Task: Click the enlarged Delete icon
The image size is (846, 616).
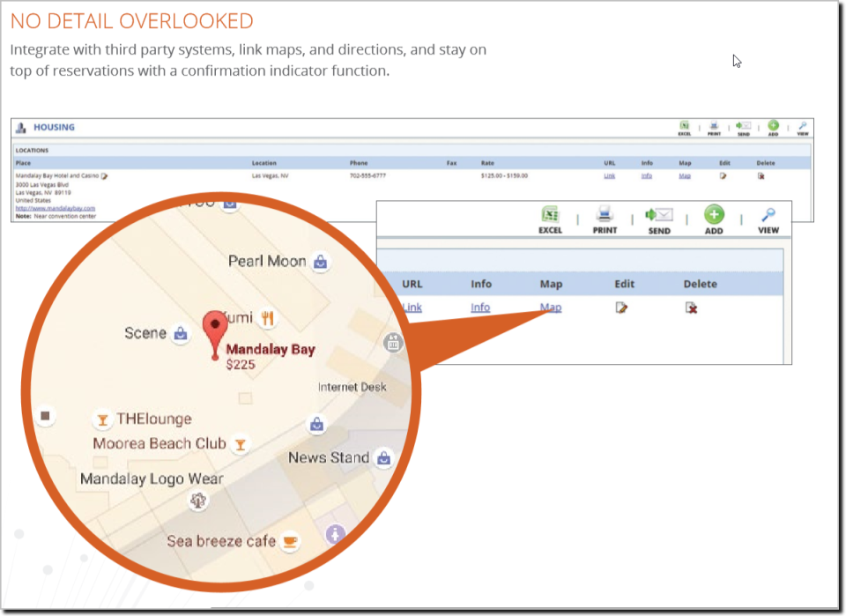Action: click(x=691, y=308)
